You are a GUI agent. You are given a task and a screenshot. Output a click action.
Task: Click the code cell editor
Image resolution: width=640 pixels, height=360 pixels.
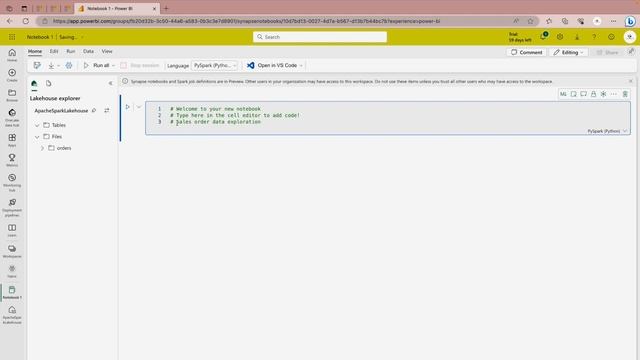(388, 118)
